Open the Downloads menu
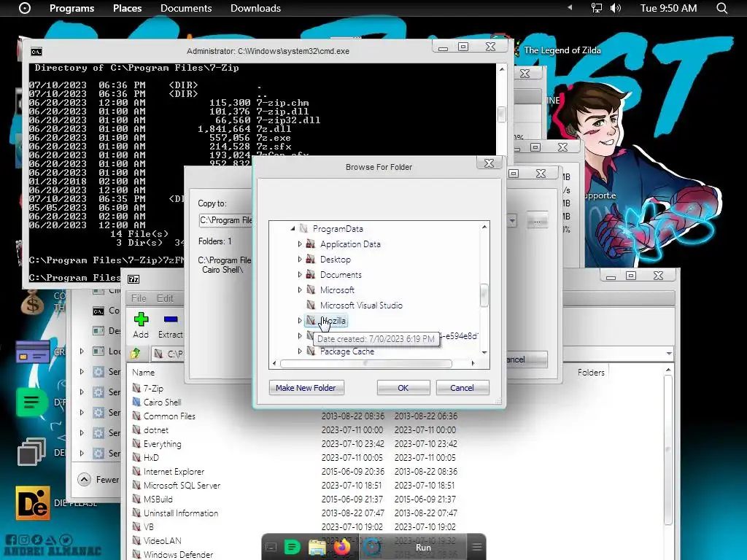747x560 pixels. 255,8
